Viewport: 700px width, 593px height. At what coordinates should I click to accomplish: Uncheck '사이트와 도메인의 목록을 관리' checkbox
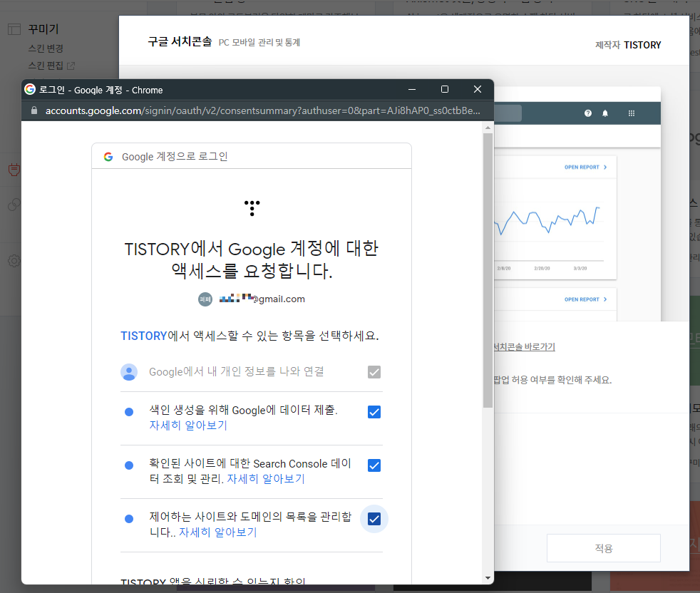[374, 519]
